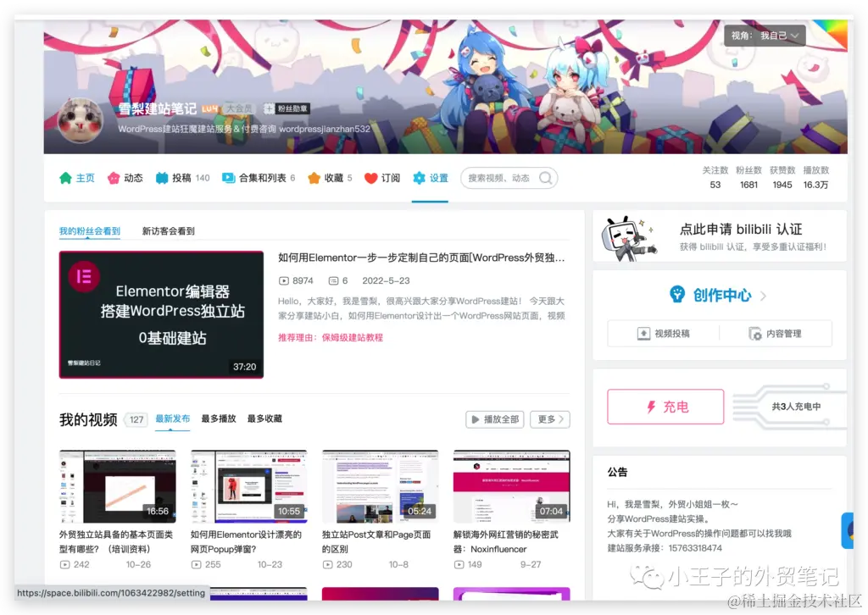
Task: Expand the 更多 videos link
Action: (549, 419)
